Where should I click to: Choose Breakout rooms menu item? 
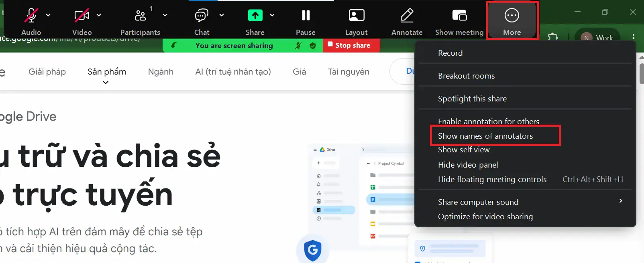(466, 76)
